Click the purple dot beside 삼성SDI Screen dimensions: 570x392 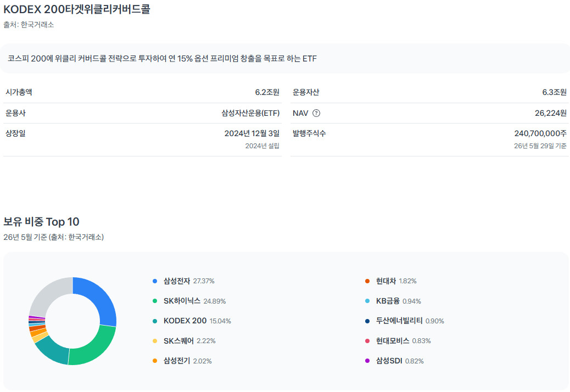tap(367, 361)
